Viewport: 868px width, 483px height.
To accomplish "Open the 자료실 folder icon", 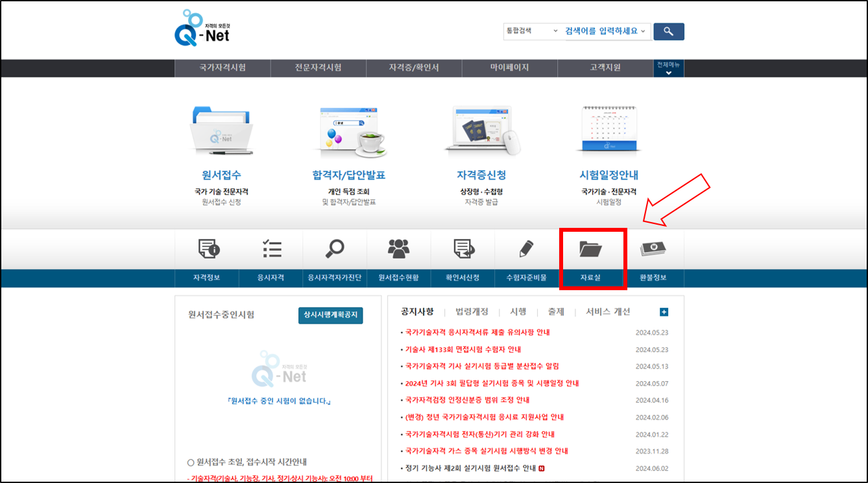I will click(x=592, y=249).
